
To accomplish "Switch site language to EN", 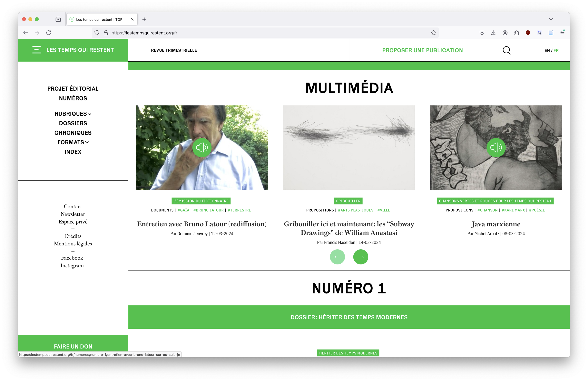I will [x=547, y=50].
